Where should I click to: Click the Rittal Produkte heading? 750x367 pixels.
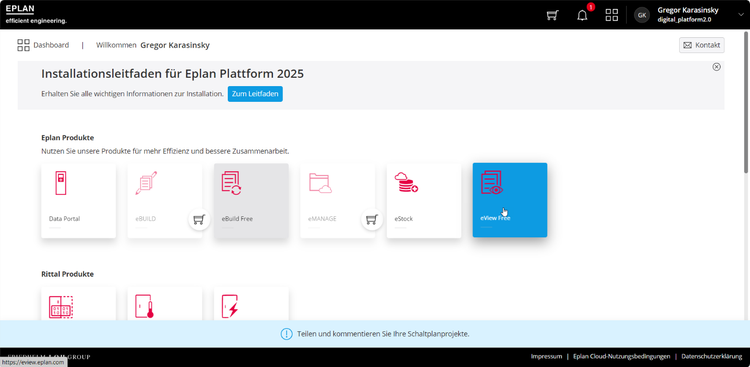coord(67,274)
